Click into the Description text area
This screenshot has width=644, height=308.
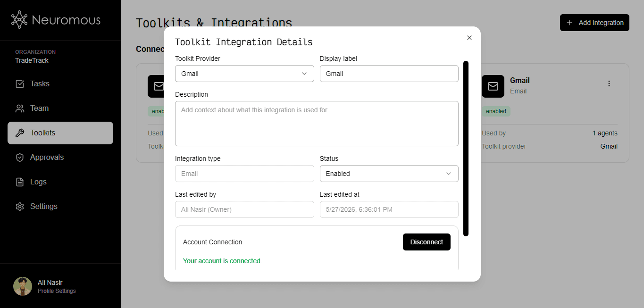(317, 124)
